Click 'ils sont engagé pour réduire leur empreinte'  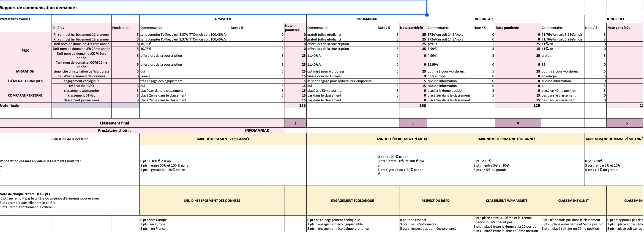[x=342, y=81]
